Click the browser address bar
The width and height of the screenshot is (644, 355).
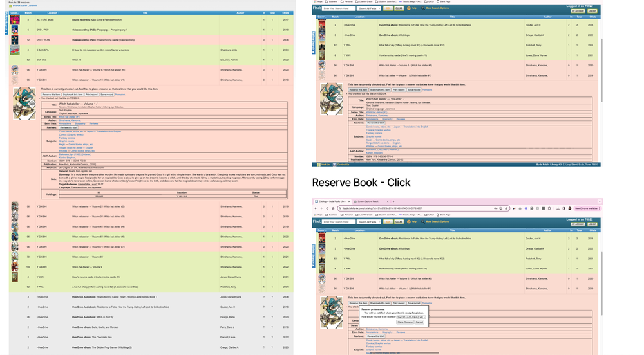point(423,208)
